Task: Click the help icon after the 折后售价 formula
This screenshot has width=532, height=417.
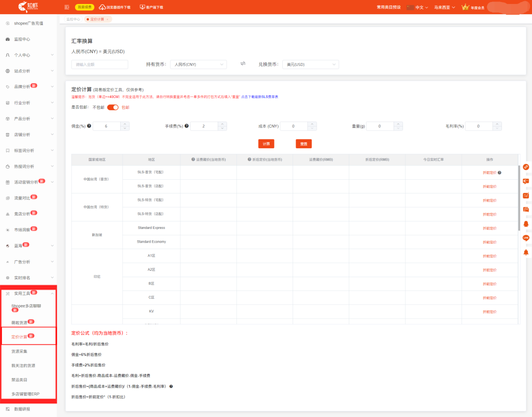Action: [171, 386]
